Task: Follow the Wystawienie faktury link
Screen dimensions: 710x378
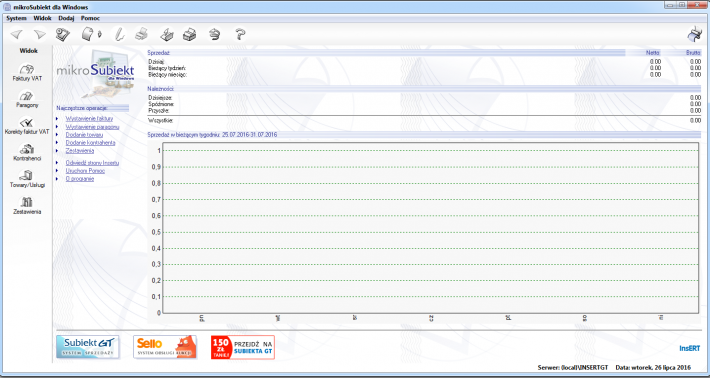Action: [89, 119]
